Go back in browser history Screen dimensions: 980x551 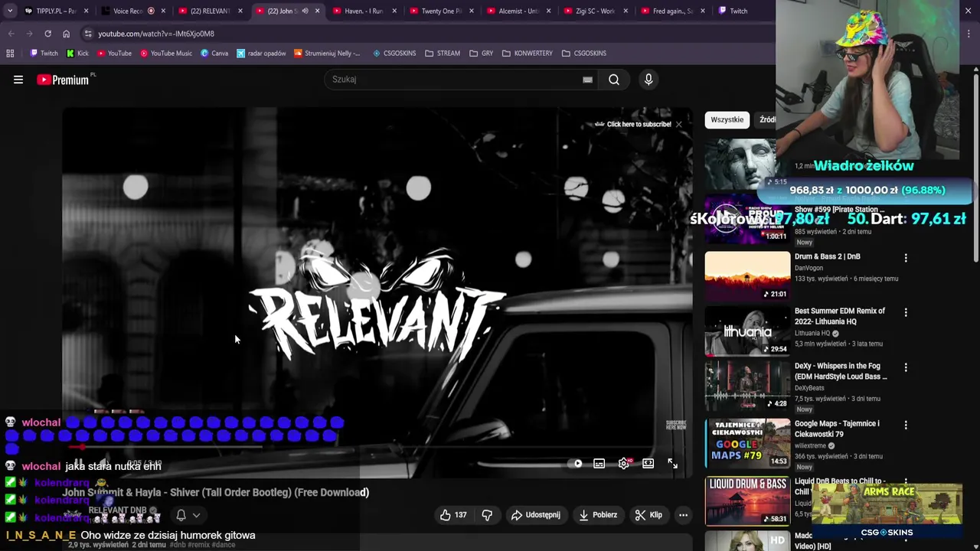(x=11, y=34)
